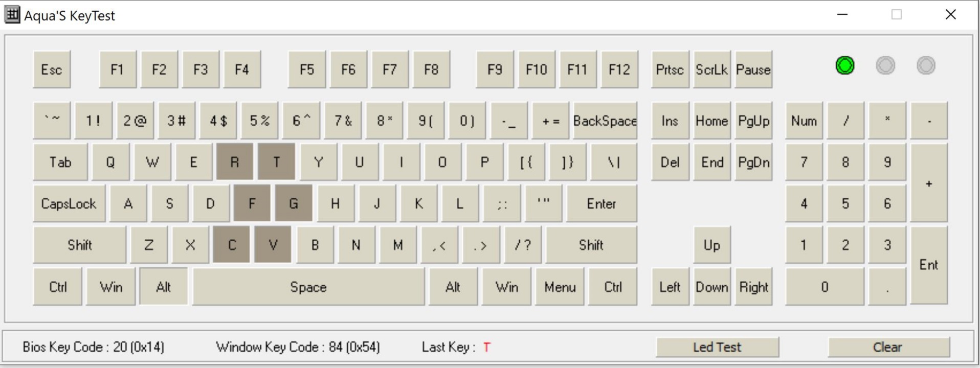Click the Del key
The height and width of the screenshot is (368, 980).
(670, 162)
